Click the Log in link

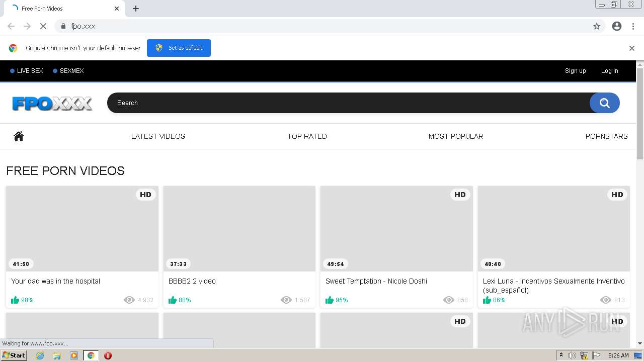click(x=609, y=71)
